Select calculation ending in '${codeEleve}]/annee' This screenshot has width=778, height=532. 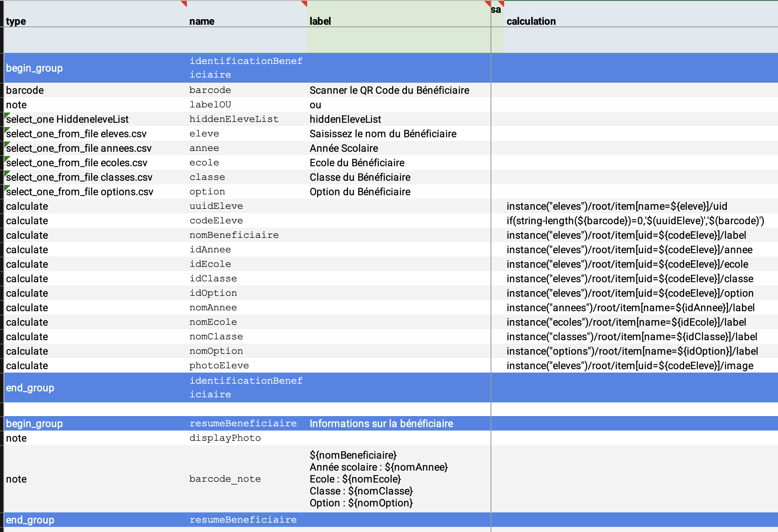coord(641,249)
